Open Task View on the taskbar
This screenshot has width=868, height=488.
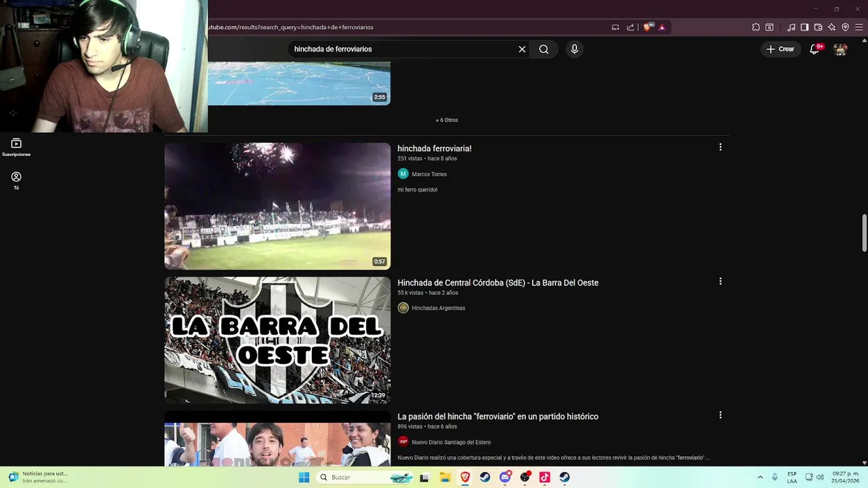click(x=425, y=477)
